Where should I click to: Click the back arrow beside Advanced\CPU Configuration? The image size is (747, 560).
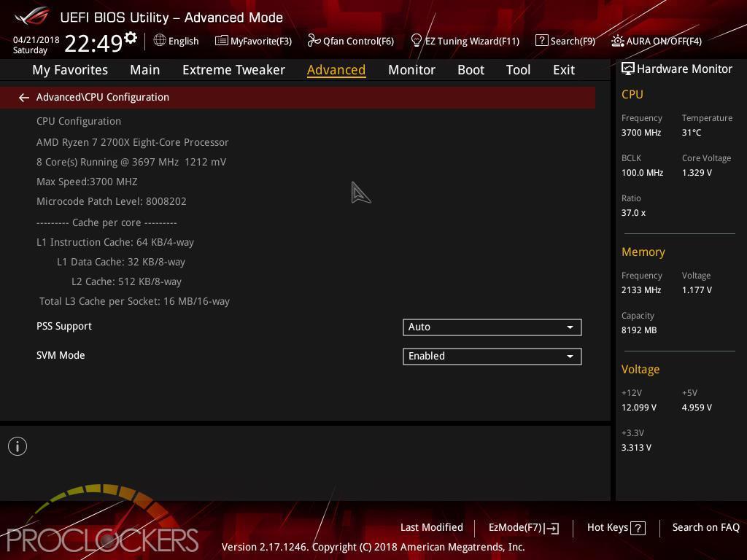(24, 98)
